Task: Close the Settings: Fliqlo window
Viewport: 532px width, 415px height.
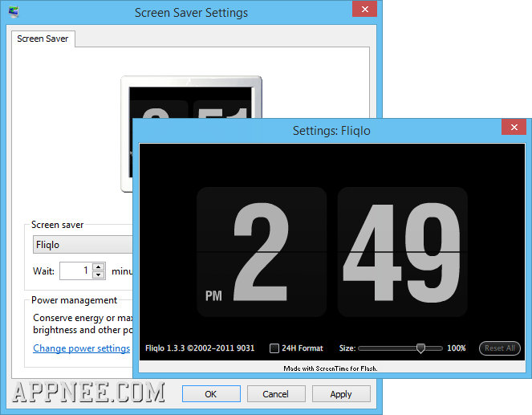Action: 514,128
